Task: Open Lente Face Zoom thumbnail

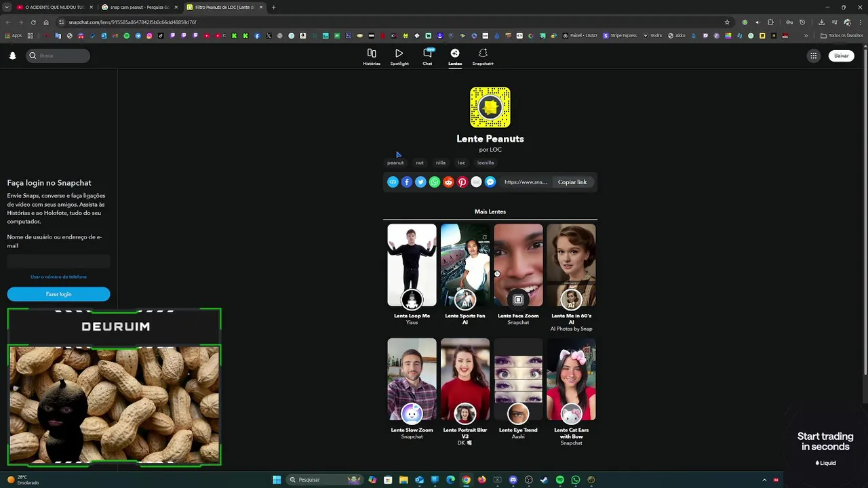Action: (518, 265)
